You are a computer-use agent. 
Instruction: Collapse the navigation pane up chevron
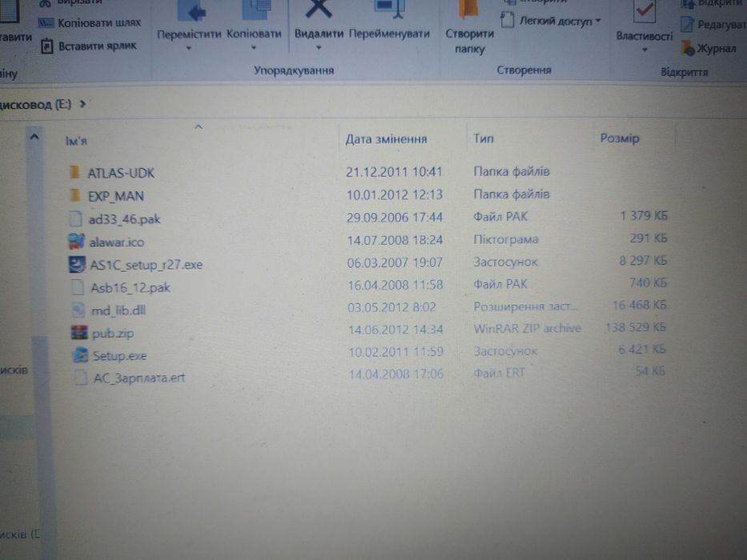coord(34,137)
